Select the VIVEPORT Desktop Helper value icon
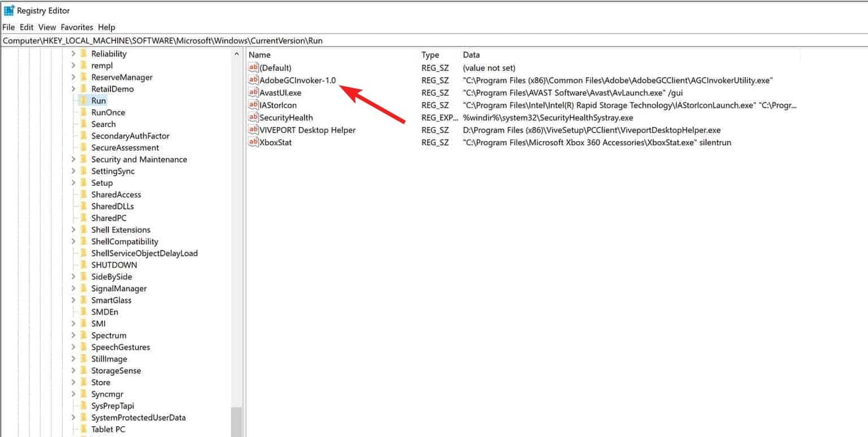Image resolution: width=868 pixels, height=437 pixels. click(253, 130)
